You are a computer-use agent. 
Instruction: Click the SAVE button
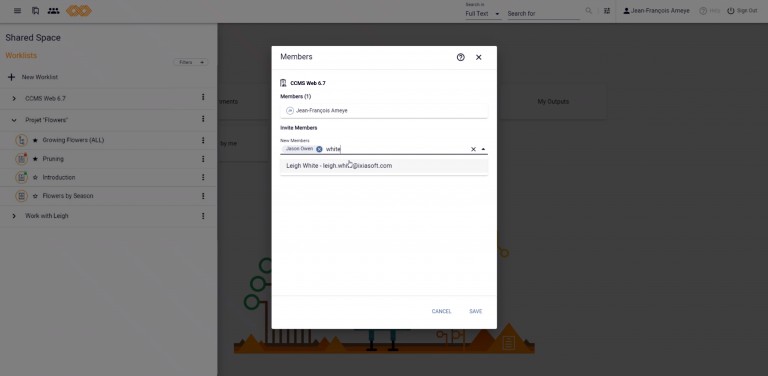click(476, 311)
